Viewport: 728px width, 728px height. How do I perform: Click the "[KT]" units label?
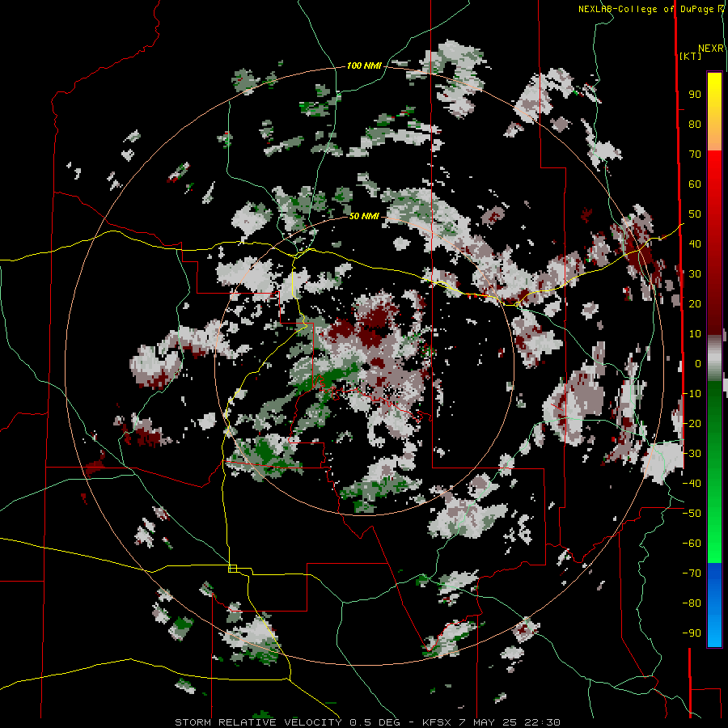coord(691,56)
